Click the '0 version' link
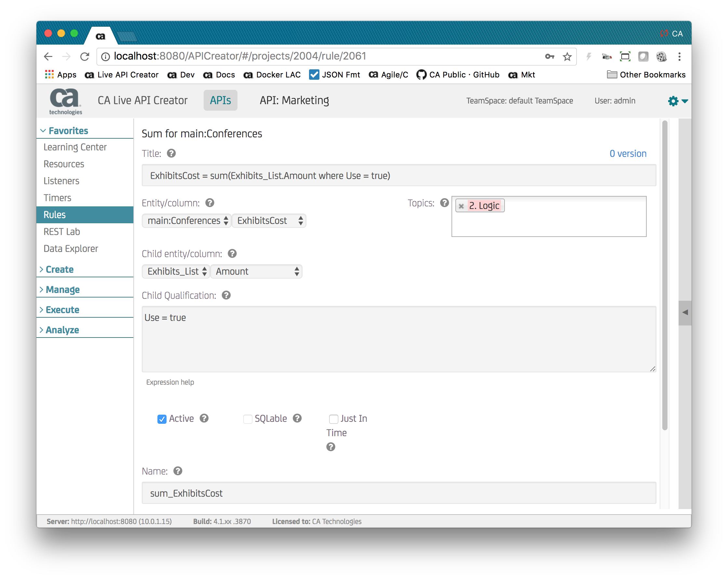The height and width of the screenshot is (580, 728). tap(628, 154)
